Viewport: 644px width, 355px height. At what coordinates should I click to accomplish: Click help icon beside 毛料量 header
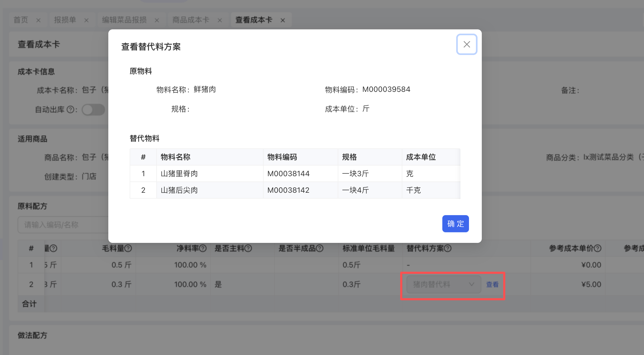coord(128,248)
